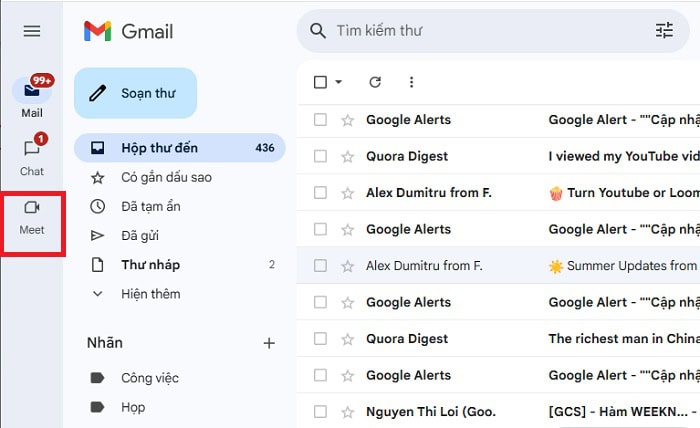Open the Hộp thư đến folder

(x=160, y=148)
